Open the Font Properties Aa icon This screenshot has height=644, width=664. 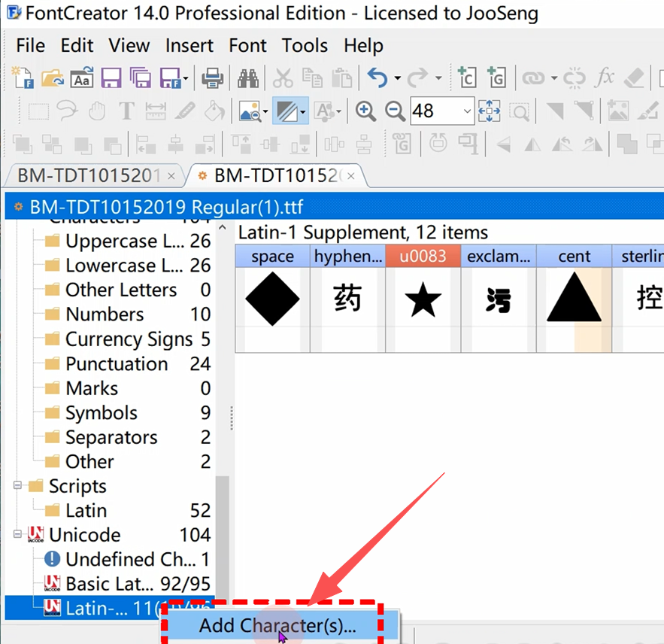click(x=82, y=77)
